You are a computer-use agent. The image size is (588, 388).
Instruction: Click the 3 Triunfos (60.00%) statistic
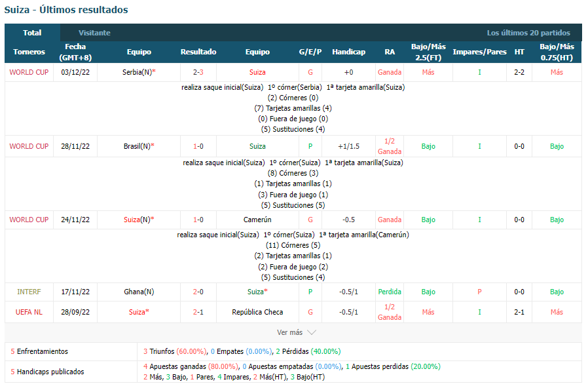point(175,351)
